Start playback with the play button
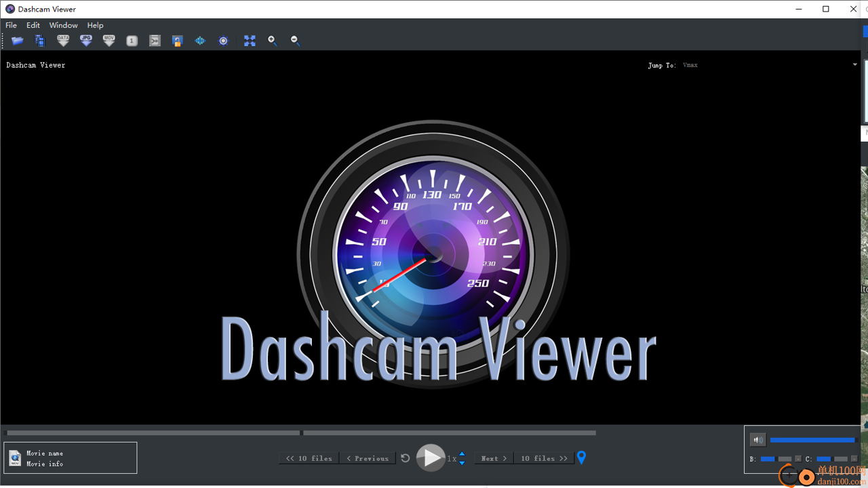The height and width of the screenshot is (488, 868). pos(431,458)
